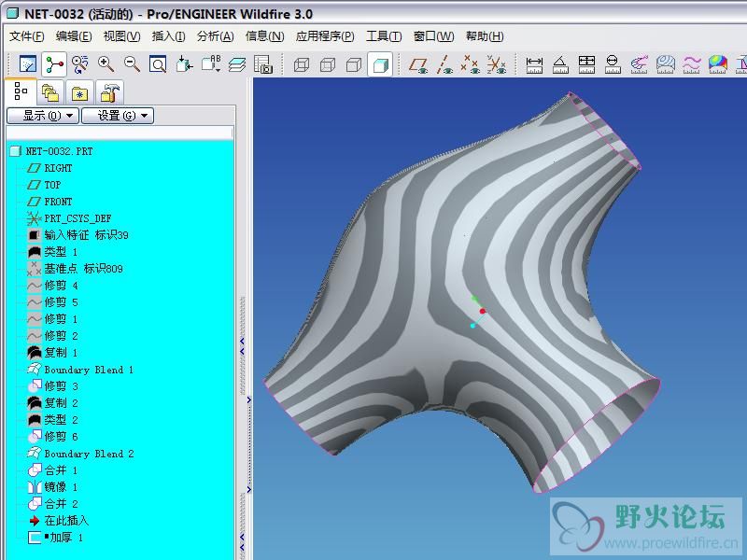
Task: Switch to Shading display style
Action: click(x=380, y=64)
